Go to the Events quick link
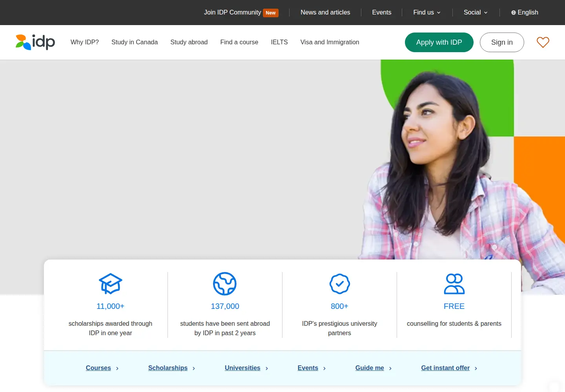This screenshot has height=392, width=565. [x=308, y=368]
